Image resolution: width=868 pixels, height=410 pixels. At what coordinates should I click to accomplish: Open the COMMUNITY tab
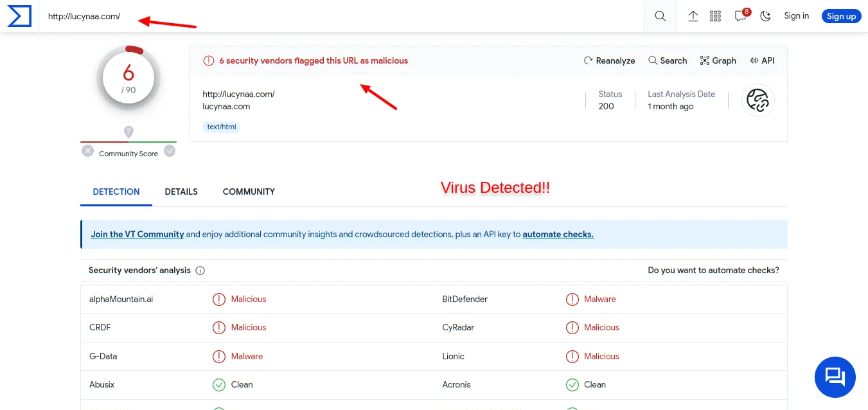(249, 192)
